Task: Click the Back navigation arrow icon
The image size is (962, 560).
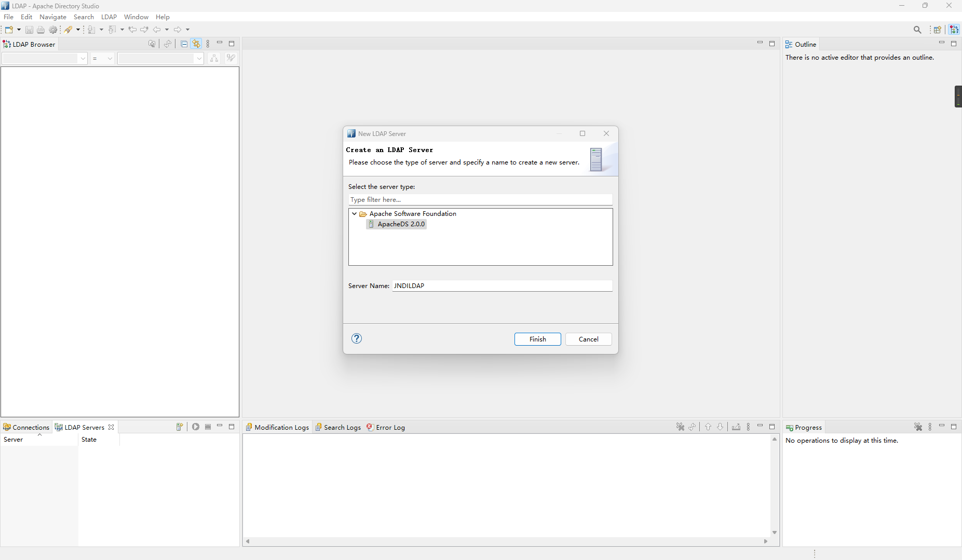Action: (x=157, y=30)
